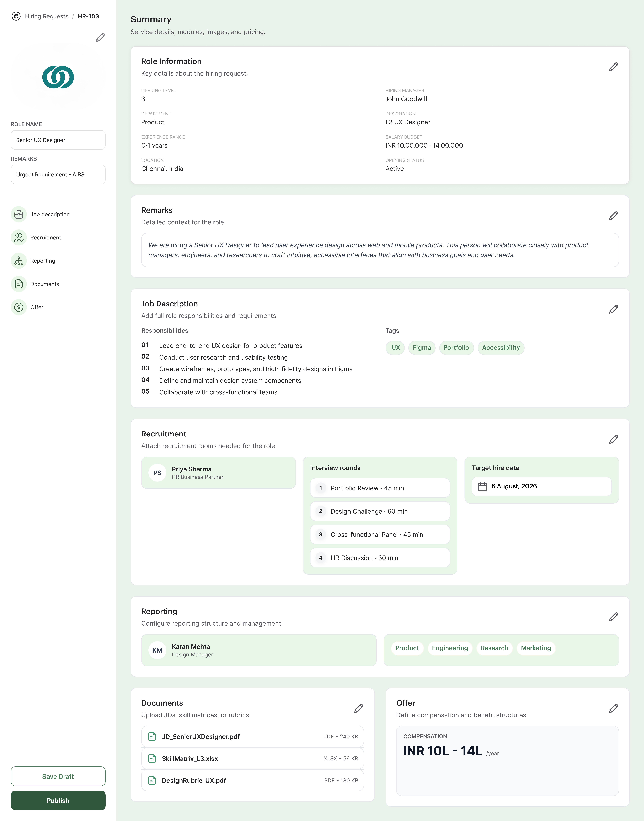Viewport: 644px width, 821px height.
Task: Click the Recruitment people icon in sidebar
Action: 19,237
